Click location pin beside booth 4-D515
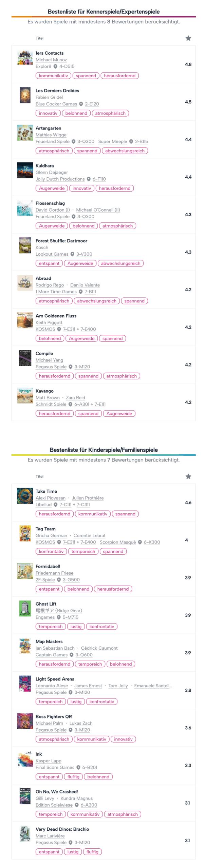The height and width of the screenshot is (868, 205). coord(55,66)
